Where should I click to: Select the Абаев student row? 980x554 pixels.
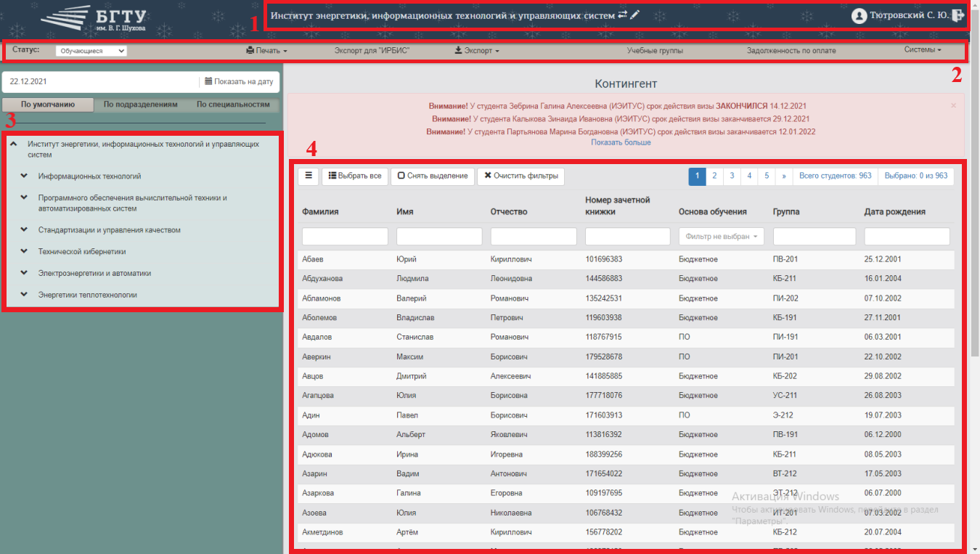626,259
